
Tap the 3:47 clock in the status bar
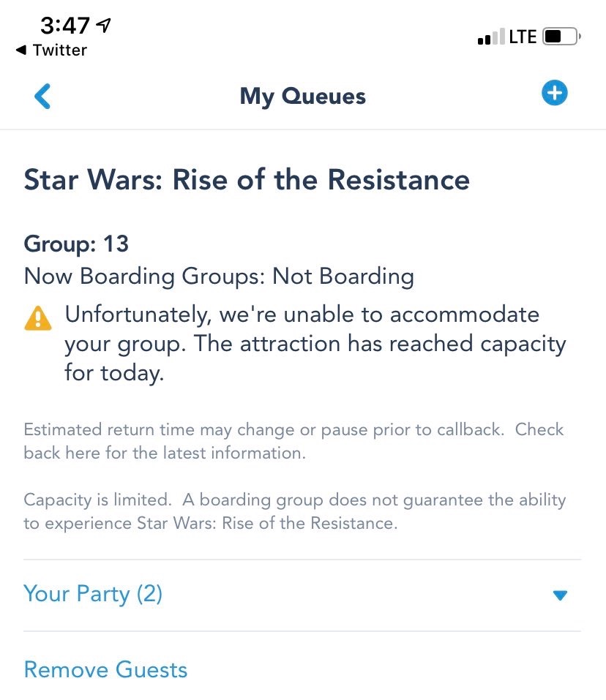coord(64,26)
